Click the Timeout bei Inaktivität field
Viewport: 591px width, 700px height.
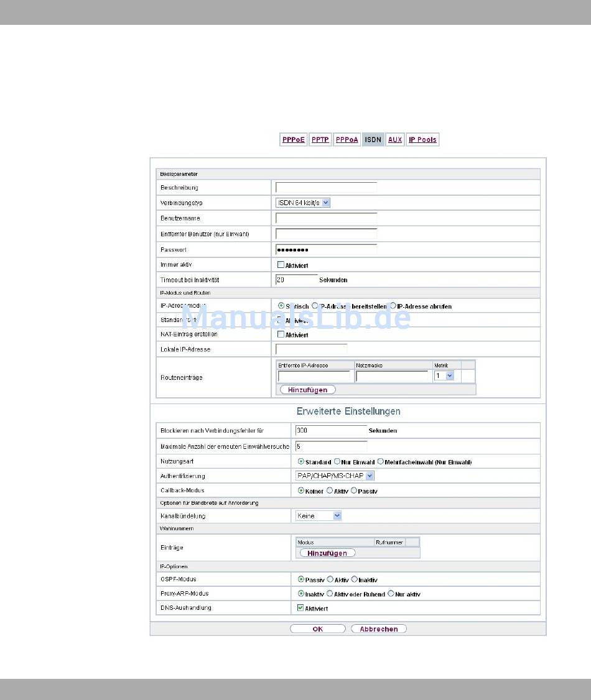(297, 280)
